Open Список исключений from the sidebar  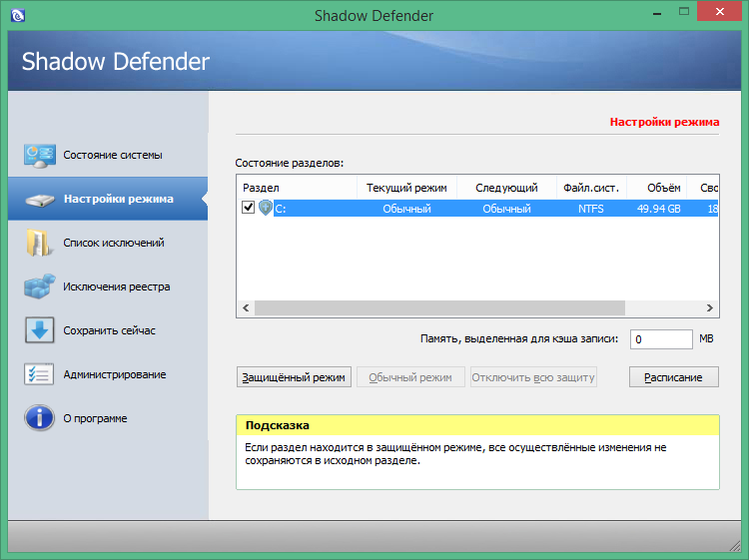tap(108, 243)
